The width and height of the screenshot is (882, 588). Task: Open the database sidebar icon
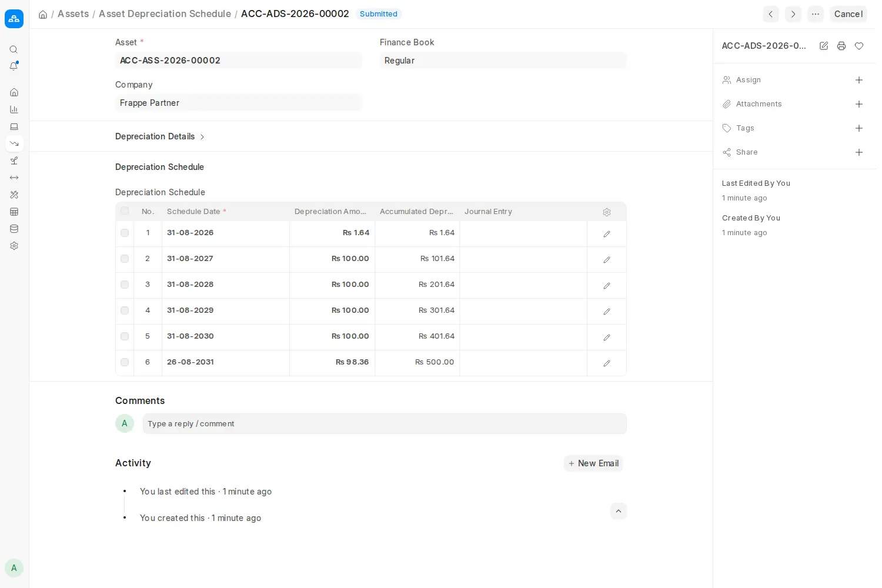[14, 229]
